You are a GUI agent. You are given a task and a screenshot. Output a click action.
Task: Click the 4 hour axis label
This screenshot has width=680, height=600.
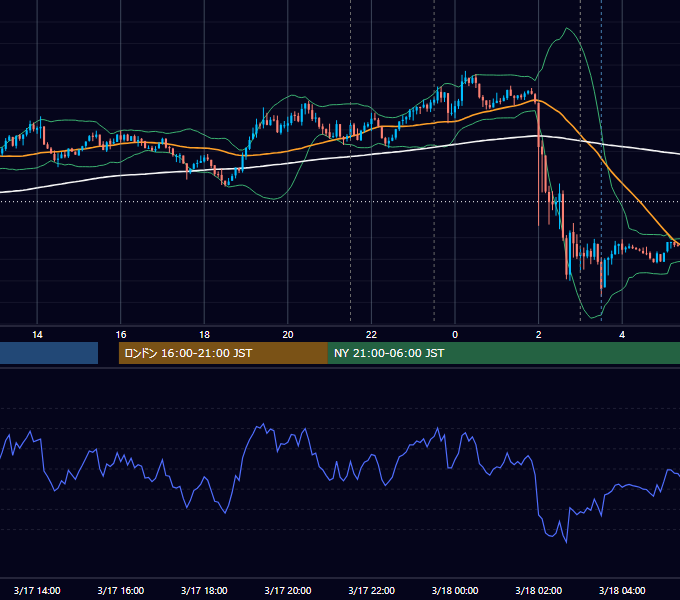[x=622, y=335]
